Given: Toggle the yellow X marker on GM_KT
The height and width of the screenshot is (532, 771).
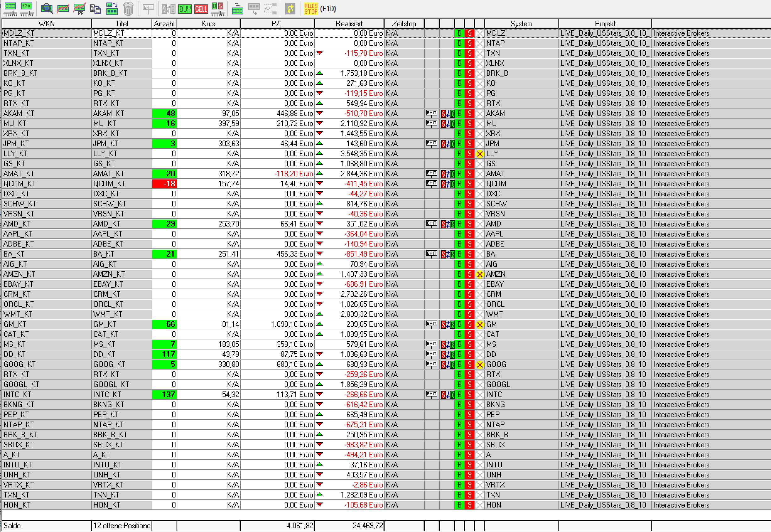Looking at the screenshot, I should point(479,324).
